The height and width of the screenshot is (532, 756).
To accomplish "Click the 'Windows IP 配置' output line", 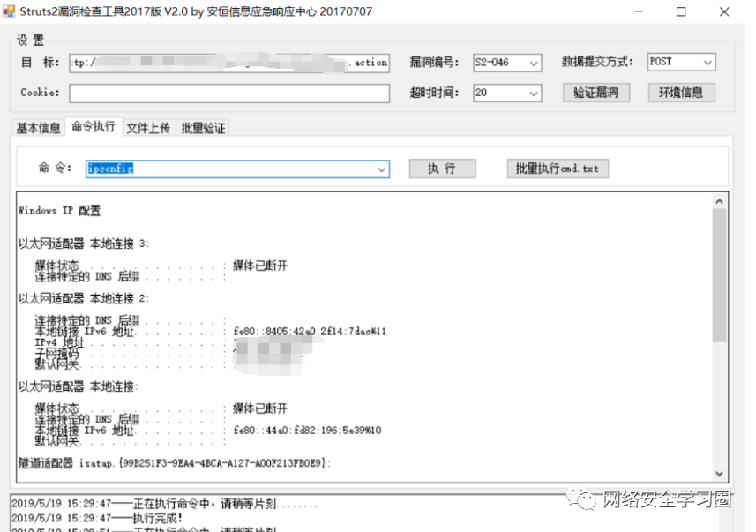I will coord(59,211).
